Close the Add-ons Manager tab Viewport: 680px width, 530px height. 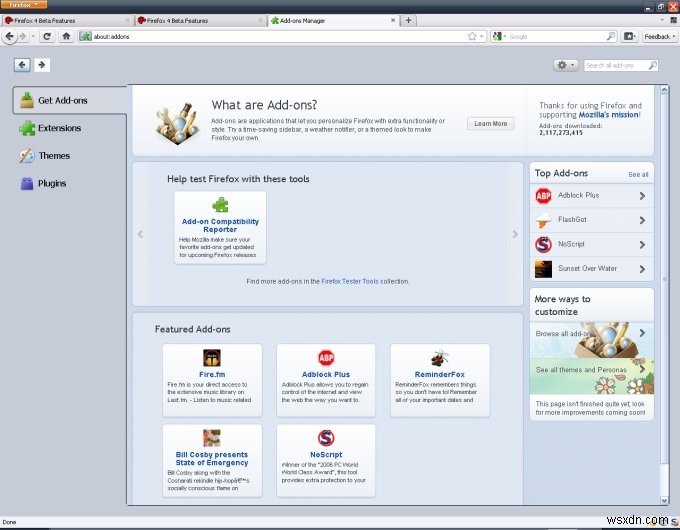pyautogui.click(x=393, y=20)
